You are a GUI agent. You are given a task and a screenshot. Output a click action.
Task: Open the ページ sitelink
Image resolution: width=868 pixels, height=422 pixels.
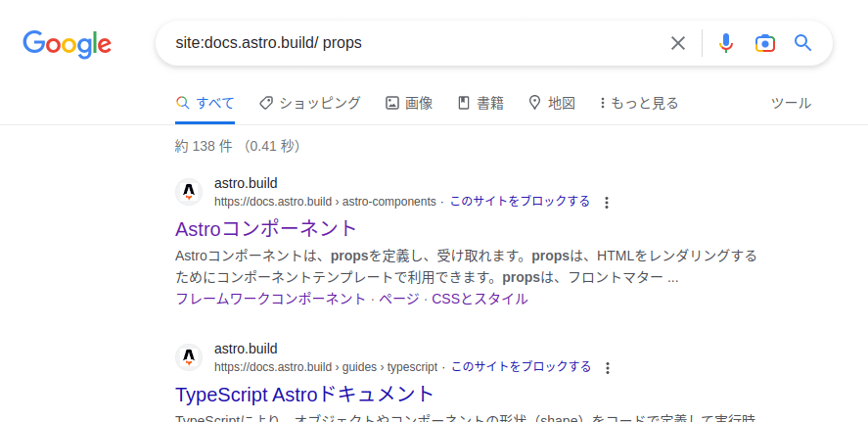coord(399,299)
